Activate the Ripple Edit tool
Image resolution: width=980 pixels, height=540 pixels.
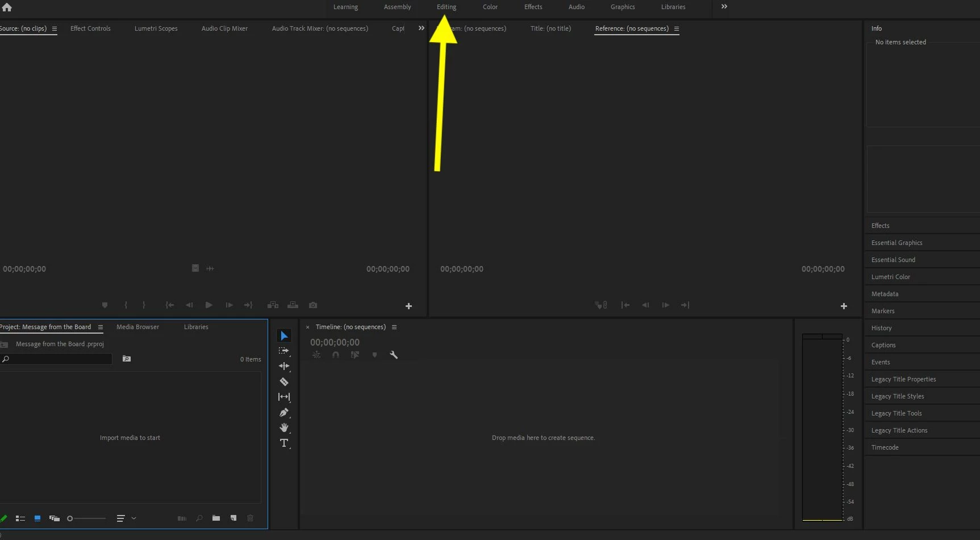[x=284, y=367]
